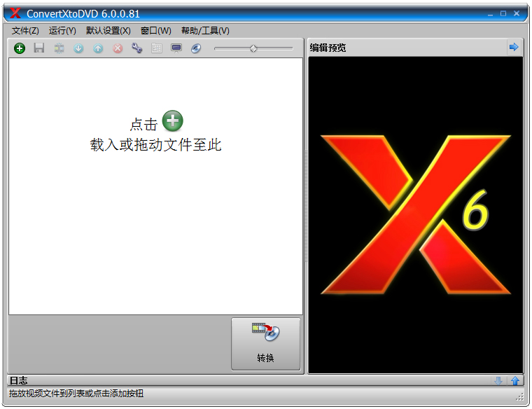Open the 默认设置(X) menu
This screenshot has width=532, height=409.
click(108, 31)
